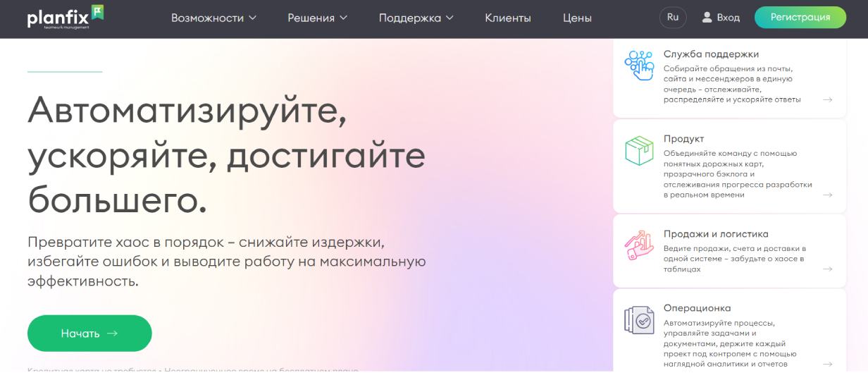Image resolution: width=868 pixels, height=373 pixels.
Task: Click the Операционка documents icon
Action: coord(639,320)
